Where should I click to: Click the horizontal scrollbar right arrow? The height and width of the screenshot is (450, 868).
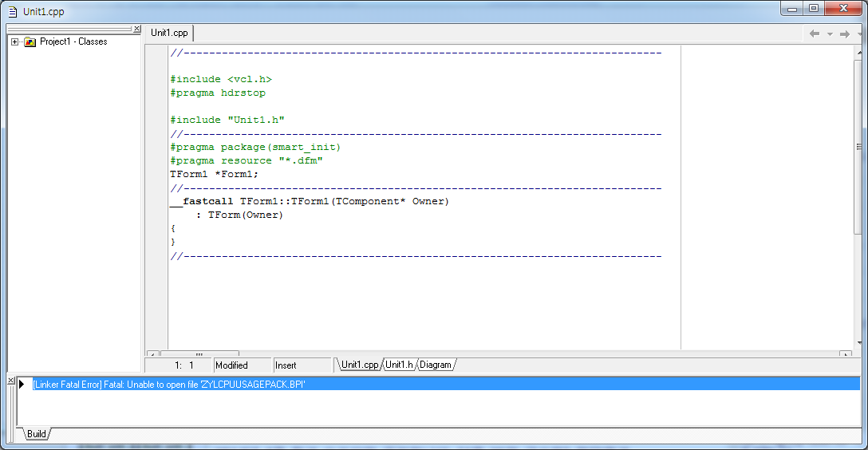(x=846, y=353)
